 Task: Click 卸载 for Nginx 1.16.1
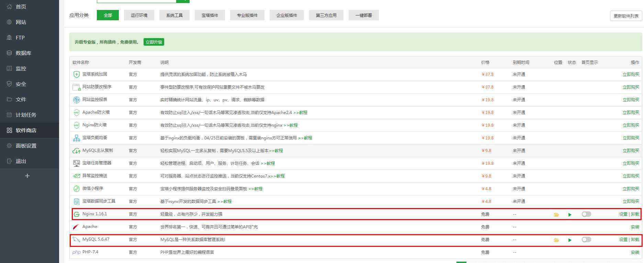point(635,214)
